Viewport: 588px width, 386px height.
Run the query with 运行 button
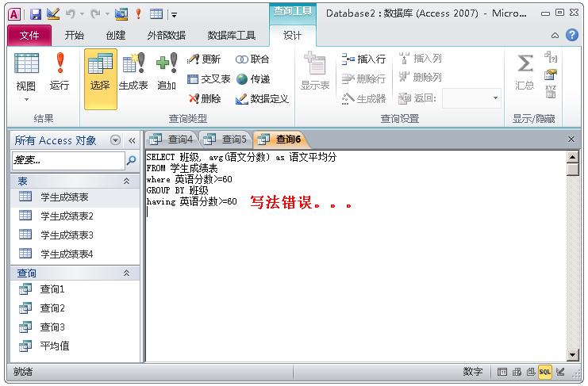pyautogui.click(x=60, y=72)
